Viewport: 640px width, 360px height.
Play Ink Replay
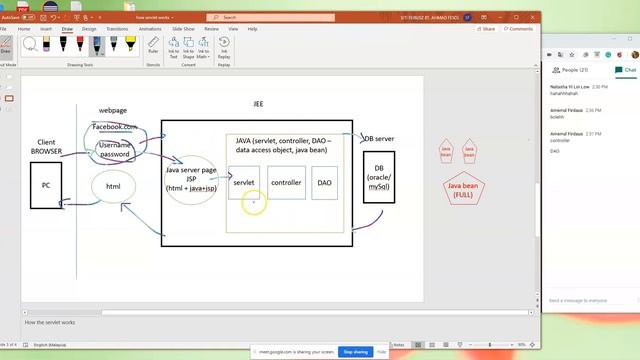(x=224, y=47)
